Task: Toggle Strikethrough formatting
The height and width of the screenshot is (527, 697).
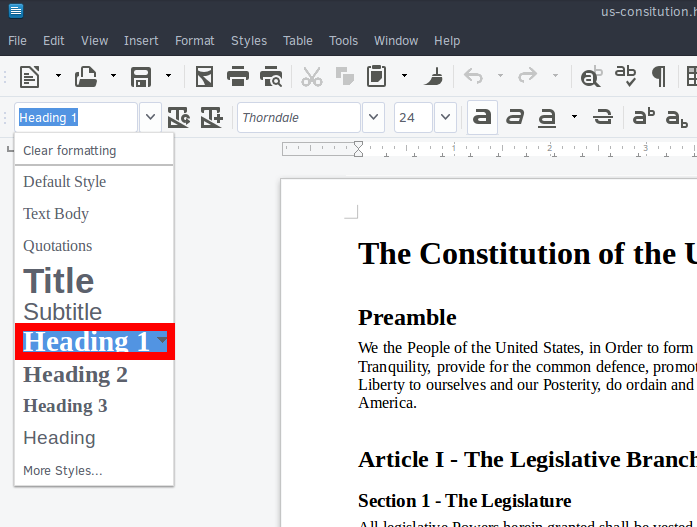Action: click(603, 117)
